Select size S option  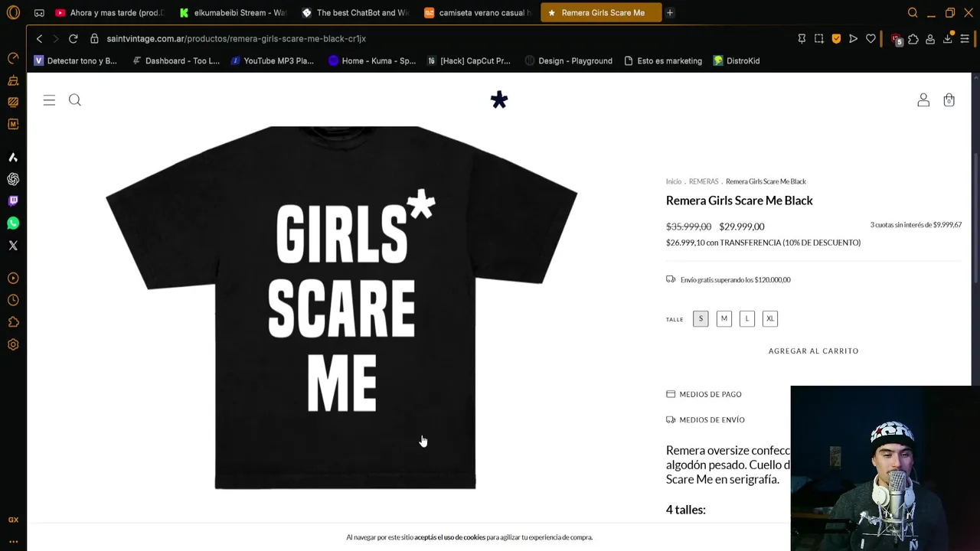701,318
